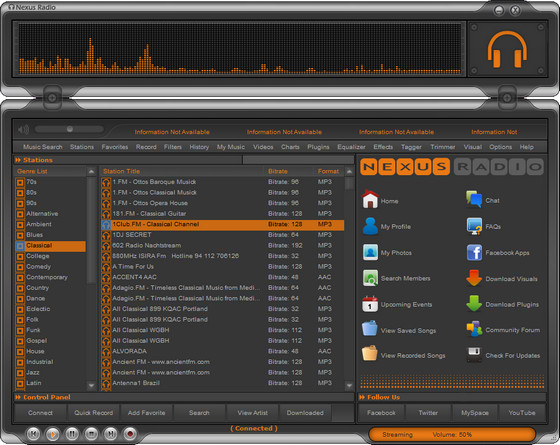Open the Community Forum icon
The image size is (560, 445).
click(474, 329)
